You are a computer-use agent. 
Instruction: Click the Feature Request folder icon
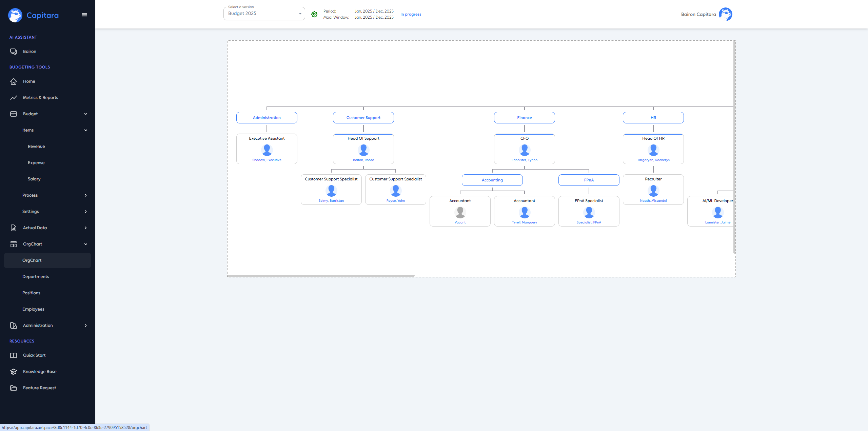click(x=14, y=388)
